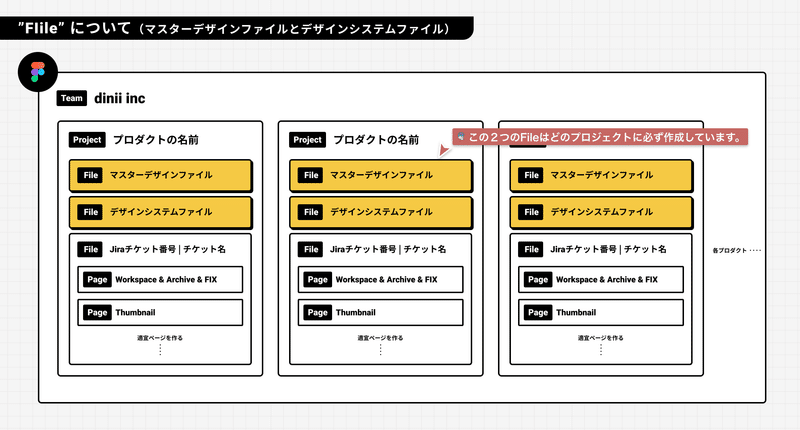Open Thumbnail page in middle project
The width and height of the screenshot is (800, 430).
click(381, 312)
